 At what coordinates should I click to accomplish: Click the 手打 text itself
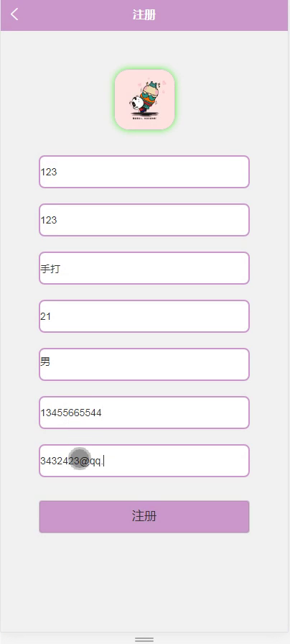tap(50, 269)
